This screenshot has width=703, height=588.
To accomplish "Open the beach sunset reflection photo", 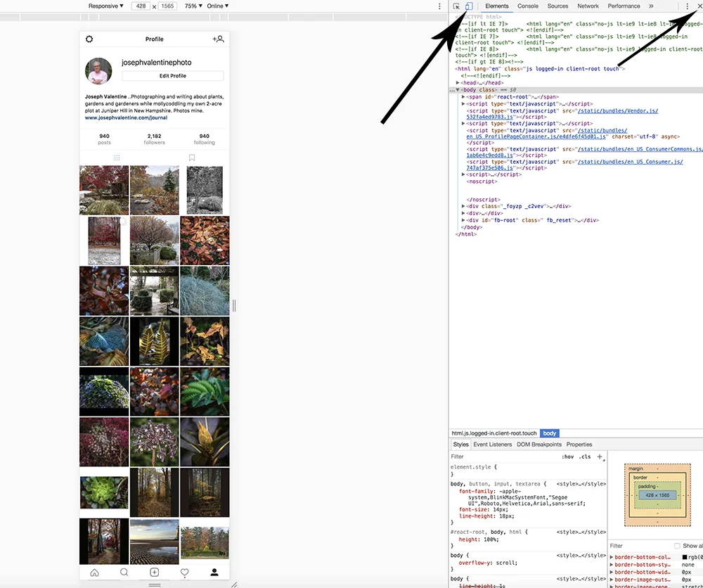I will point(154,542).
